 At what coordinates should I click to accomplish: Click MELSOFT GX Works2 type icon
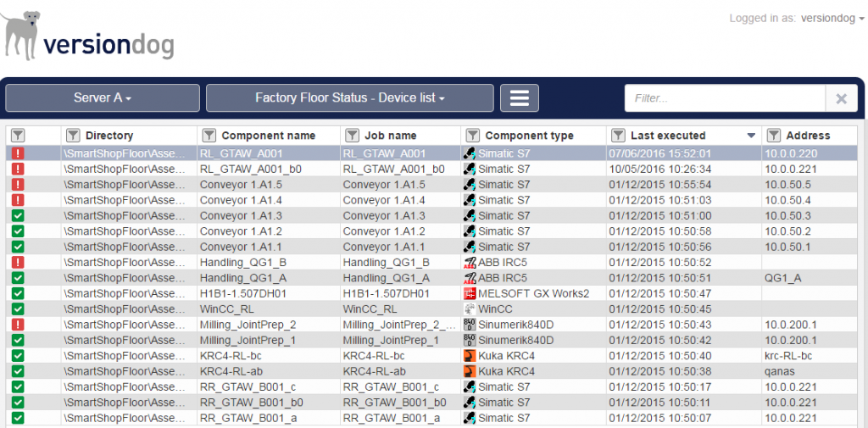(470, 293)
